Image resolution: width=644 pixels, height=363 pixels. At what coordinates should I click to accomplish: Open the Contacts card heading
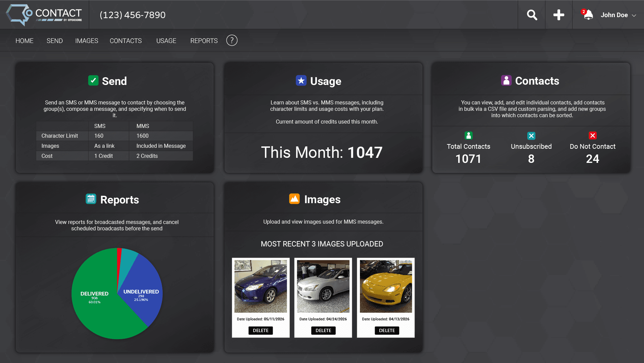click(537, 81)
